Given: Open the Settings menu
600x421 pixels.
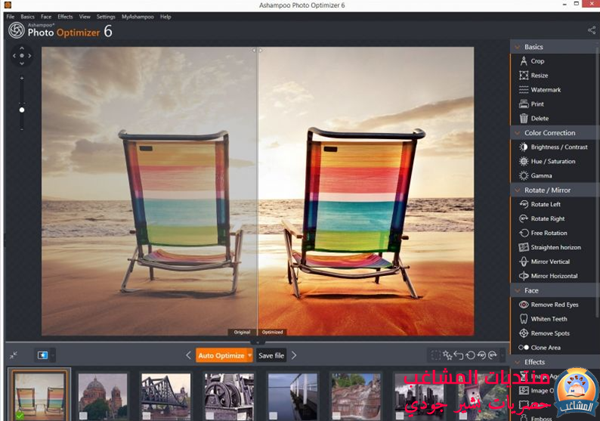Looking at the screenshot, I should [x=106, y=17].
